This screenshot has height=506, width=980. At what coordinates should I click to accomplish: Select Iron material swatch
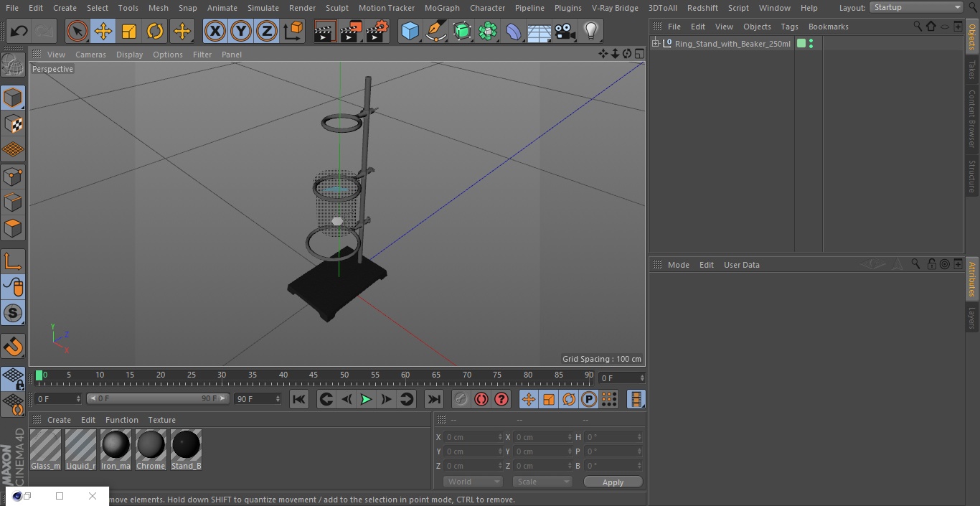116,450
